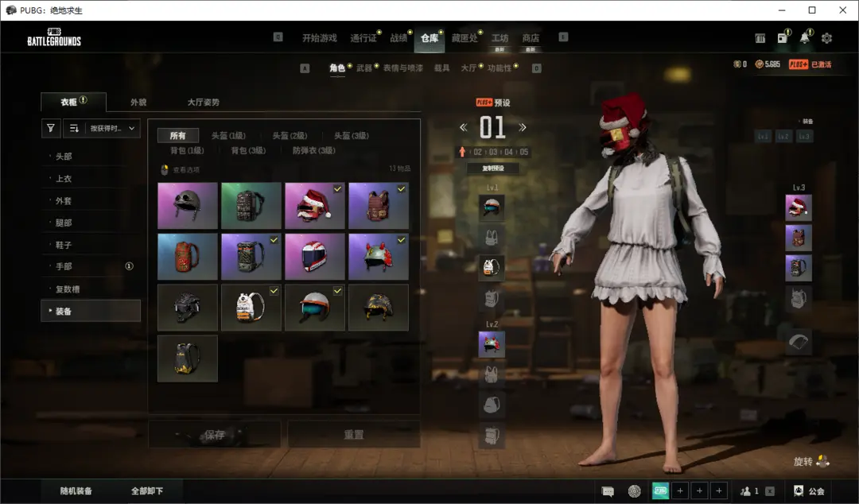This screenshot has width=859, height=504.
Task: Select the 载具 vehicles sub-tab
Action: tap(441, 68)
